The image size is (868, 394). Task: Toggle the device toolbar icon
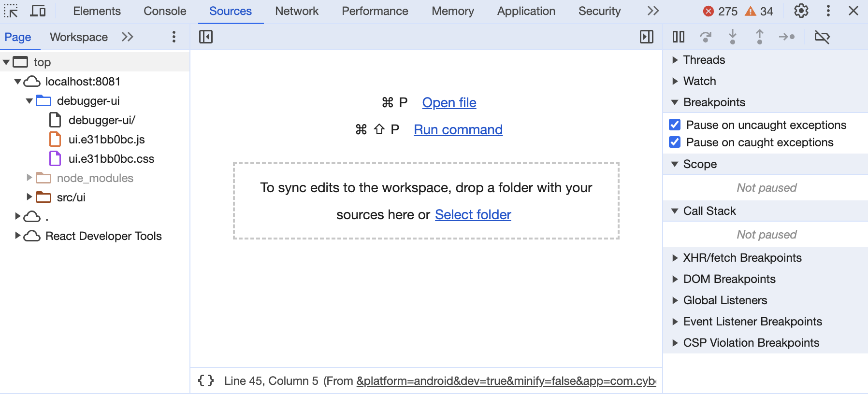pos(38,11)
